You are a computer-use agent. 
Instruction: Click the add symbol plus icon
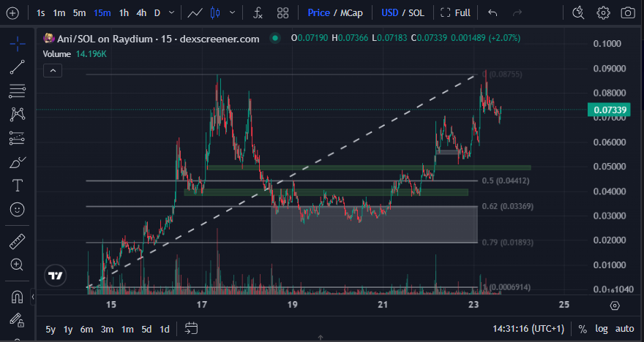[12, 13]
